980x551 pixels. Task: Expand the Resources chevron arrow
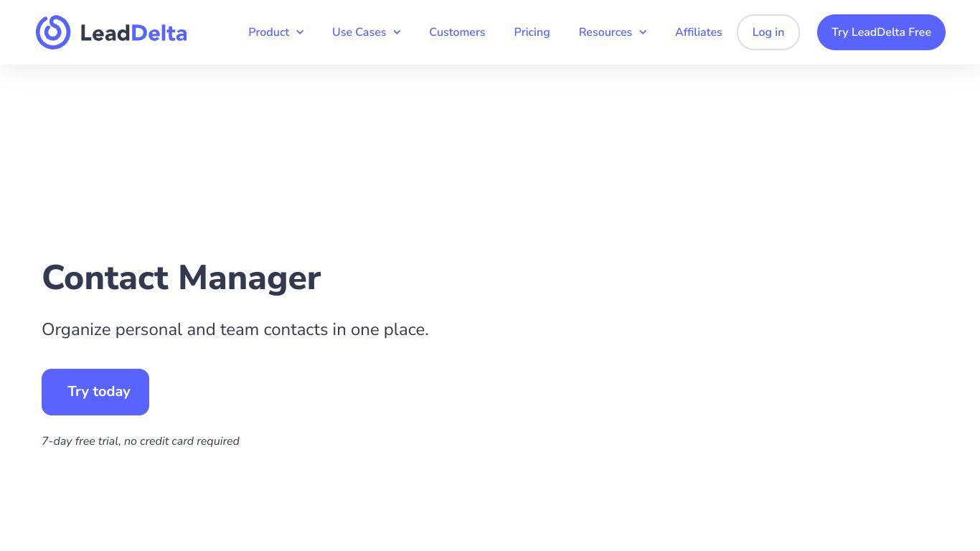[x=643, y=32]
